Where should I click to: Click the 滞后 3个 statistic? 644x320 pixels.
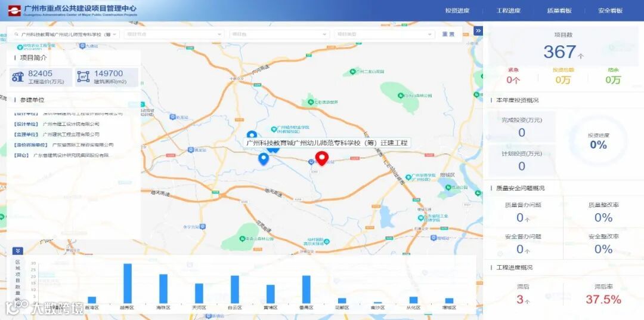click(523, 294)
